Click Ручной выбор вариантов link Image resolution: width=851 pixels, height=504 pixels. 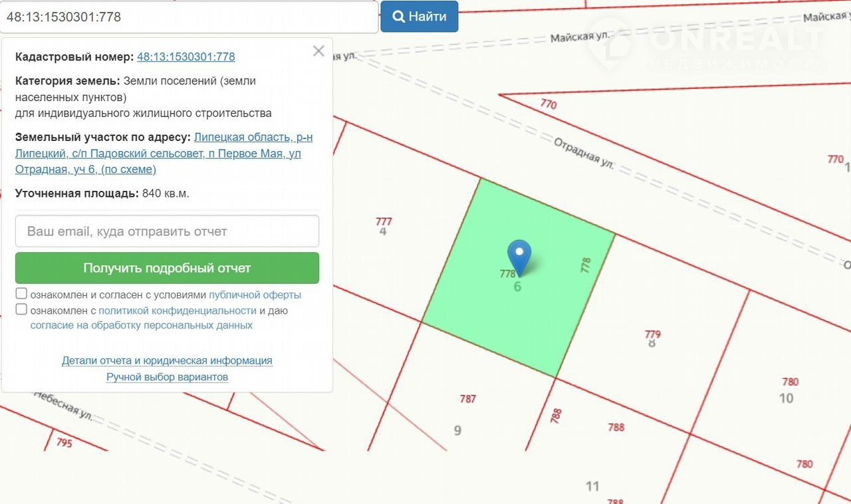tap(167, 377)
